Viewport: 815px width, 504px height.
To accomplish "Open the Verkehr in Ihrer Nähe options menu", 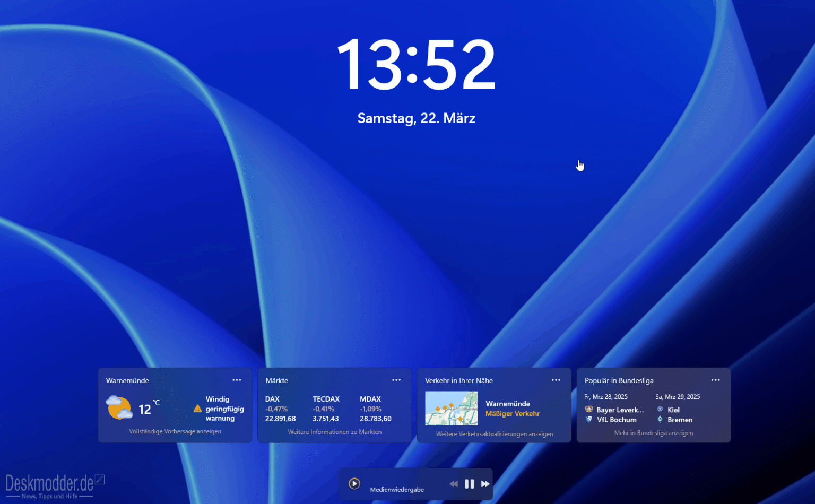I will click(556, 380).
